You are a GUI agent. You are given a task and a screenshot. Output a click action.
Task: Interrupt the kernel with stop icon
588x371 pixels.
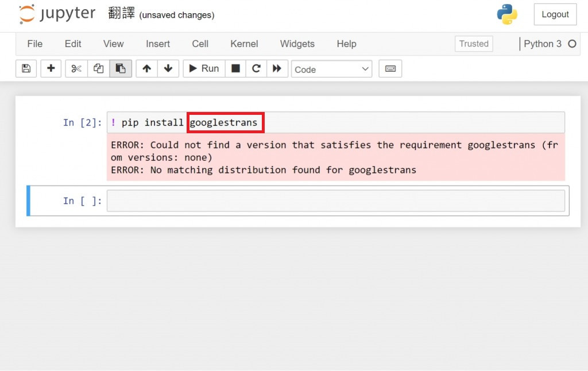coord(235,69)
